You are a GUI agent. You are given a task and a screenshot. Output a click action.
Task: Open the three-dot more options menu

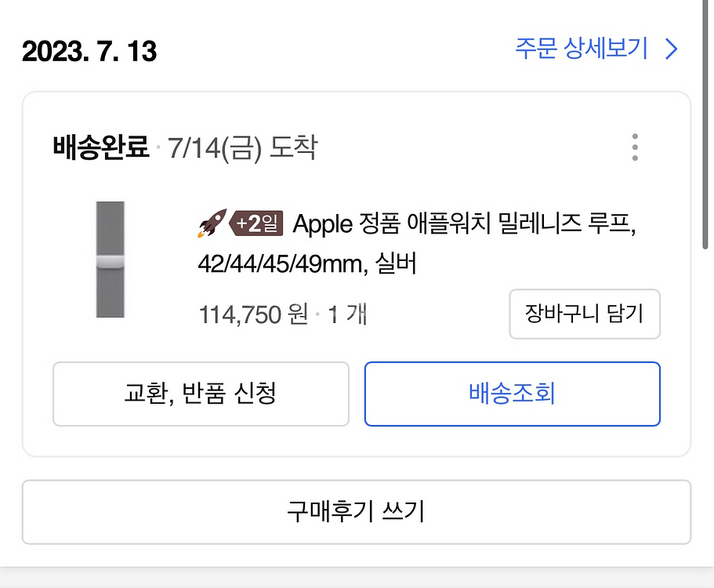coord(635,147)
